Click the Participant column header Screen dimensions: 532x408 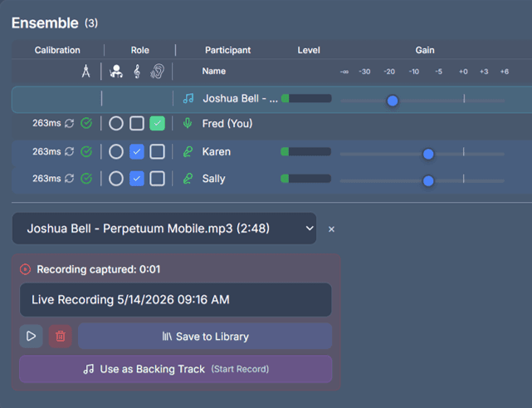pos(227,51)
